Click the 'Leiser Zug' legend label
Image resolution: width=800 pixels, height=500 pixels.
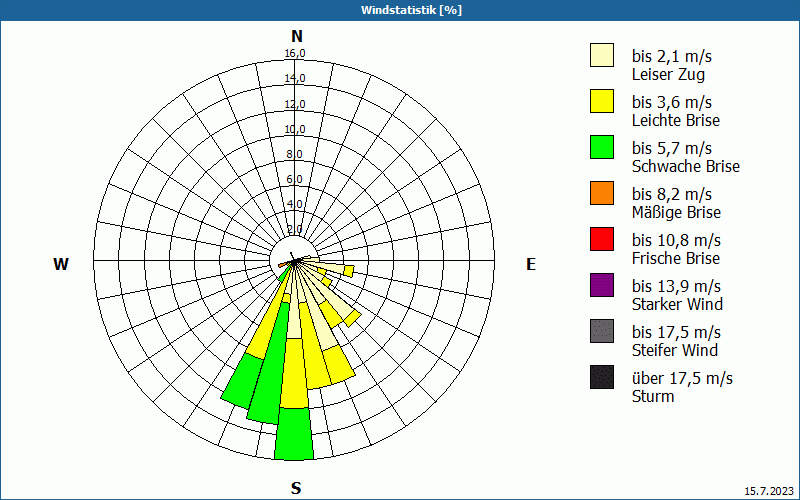click(668, 74)
